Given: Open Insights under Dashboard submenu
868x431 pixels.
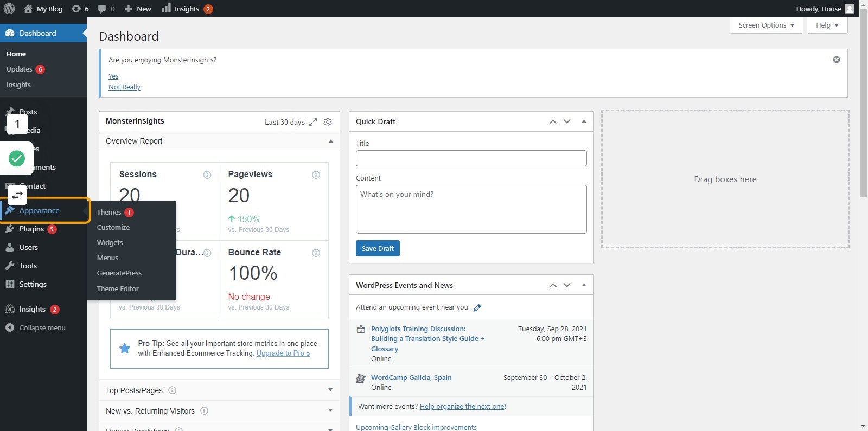Looking at the screenshot, I should [18, 85].
